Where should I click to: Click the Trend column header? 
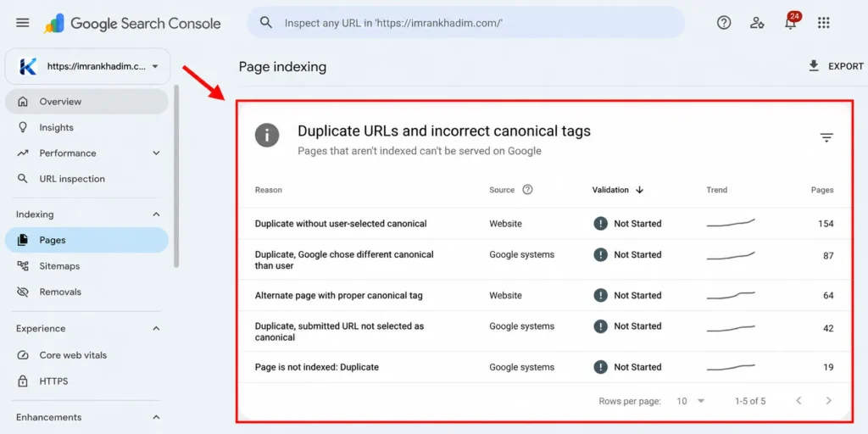point(716,190)
